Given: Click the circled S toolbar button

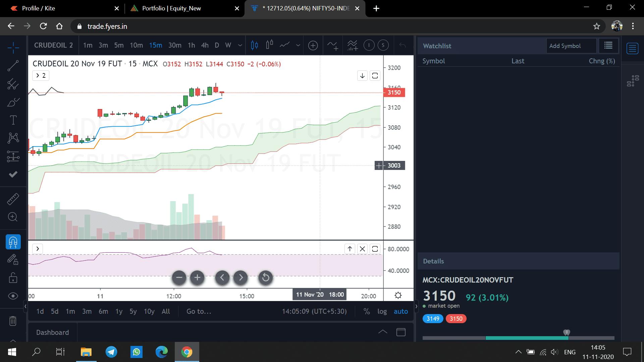Looking at the screenshot, I should 383,45.
